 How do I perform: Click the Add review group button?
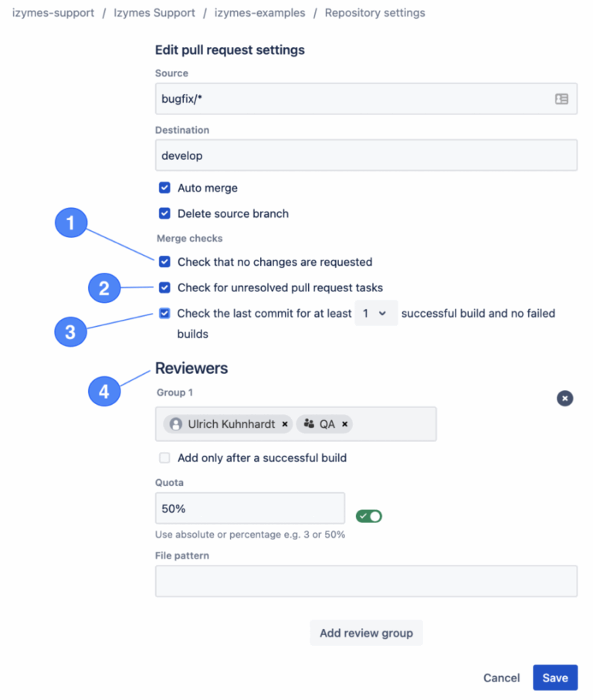click(366, 633)
